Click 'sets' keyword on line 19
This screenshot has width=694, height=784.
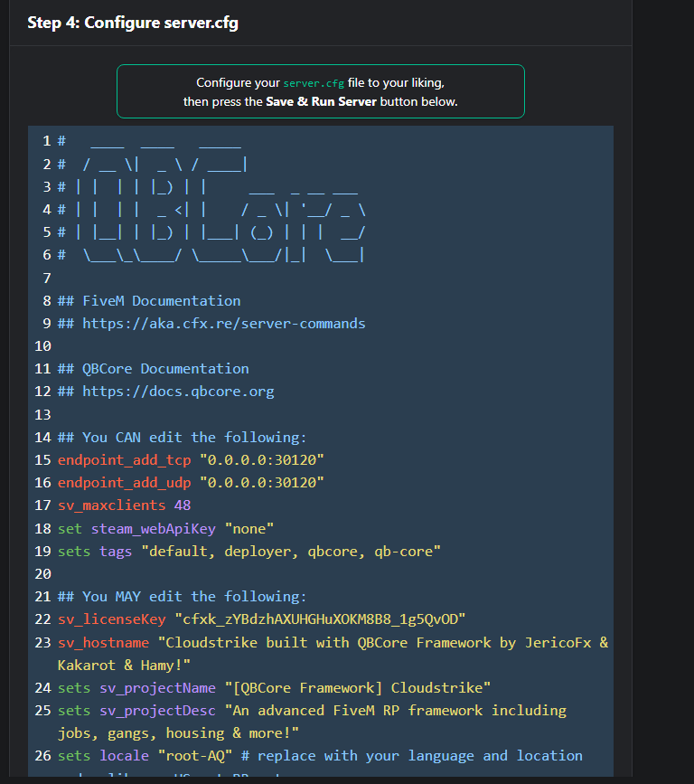pyautogui.click(x=74, y=552)
